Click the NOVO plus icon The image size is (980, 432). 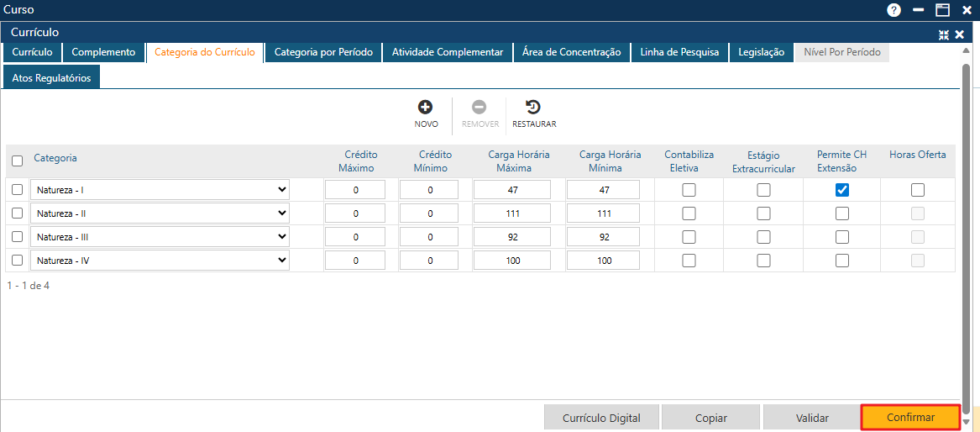(x=426, y=107)
